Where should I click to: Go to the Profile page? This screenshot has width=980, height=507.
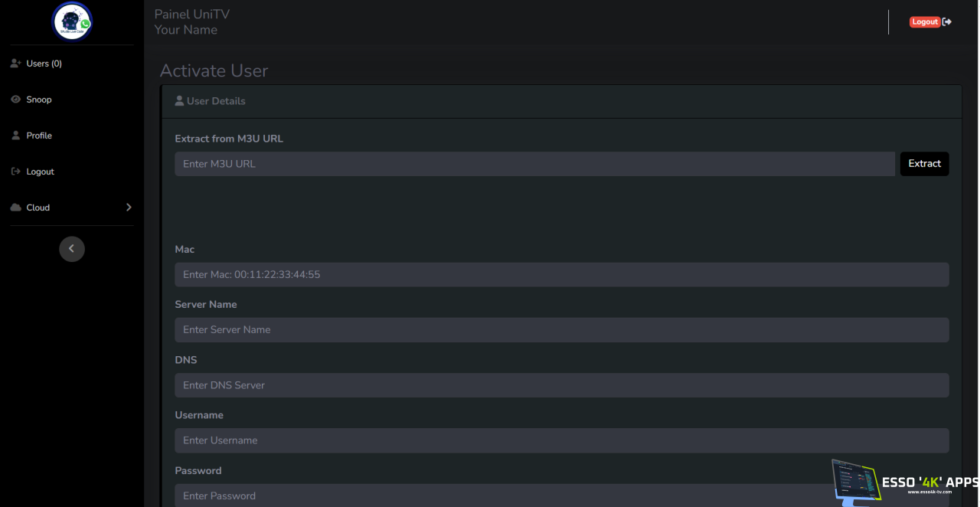39,136
